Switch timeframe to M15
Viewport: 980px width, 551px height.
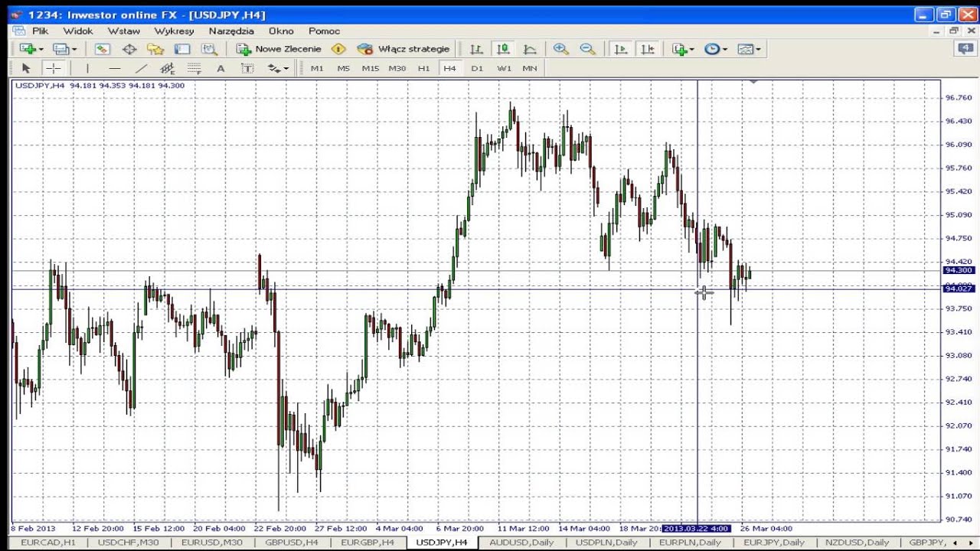click(371, 68)
